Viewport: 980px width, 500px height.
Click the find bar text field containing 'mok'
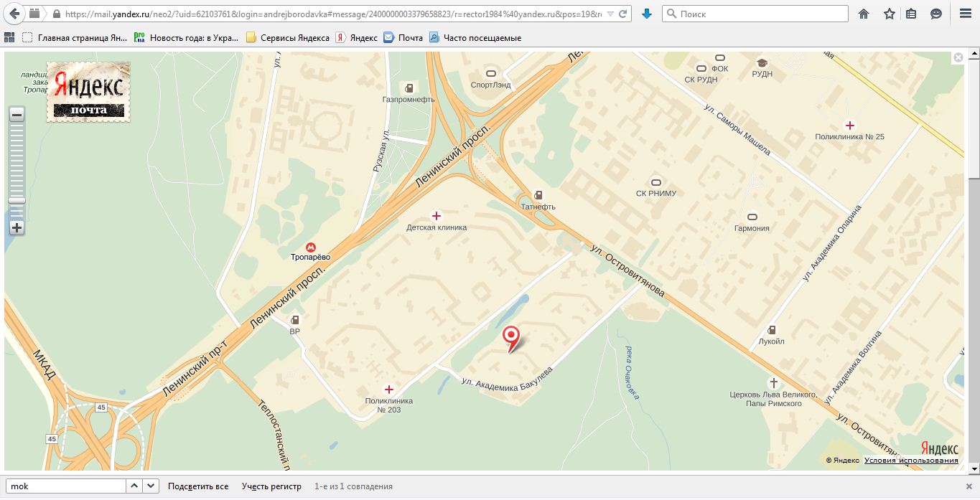point(65,486)
